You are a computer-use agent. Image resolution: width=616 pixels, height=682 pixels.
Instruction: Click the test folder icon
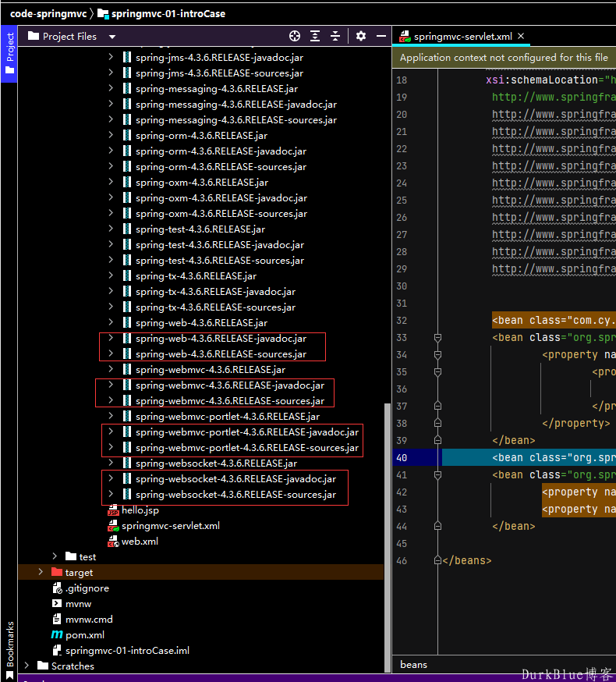tap(71, 556)
